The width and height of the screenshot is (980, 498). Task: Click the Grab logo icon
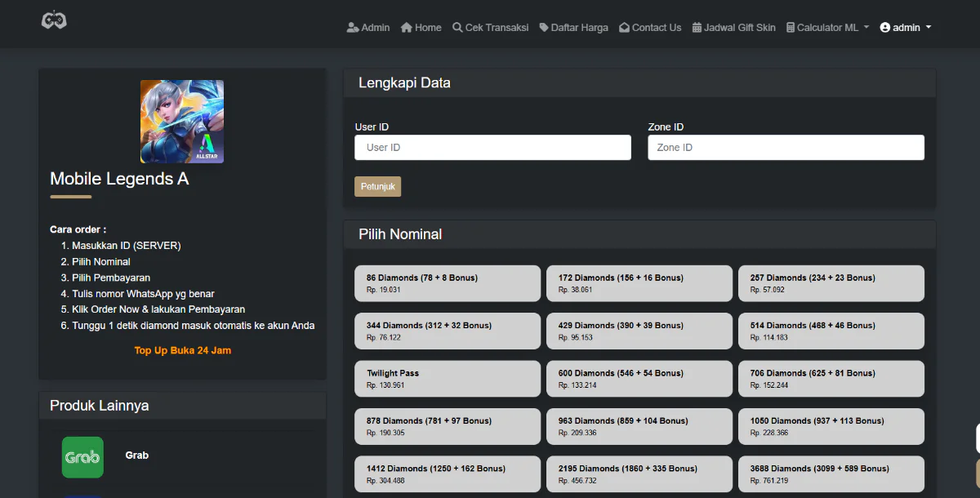(x=82, y=457)
